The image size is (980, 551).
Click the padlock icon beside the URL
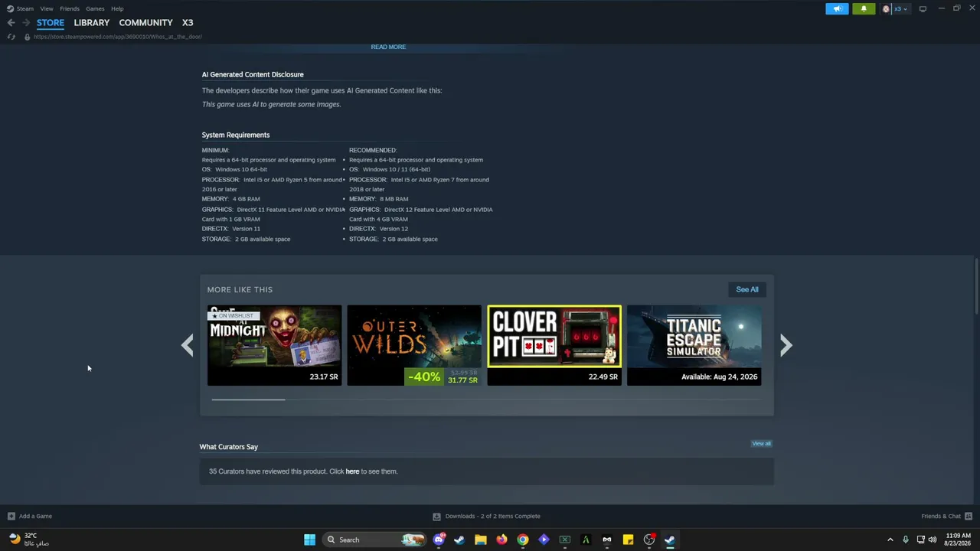[27, 37]
